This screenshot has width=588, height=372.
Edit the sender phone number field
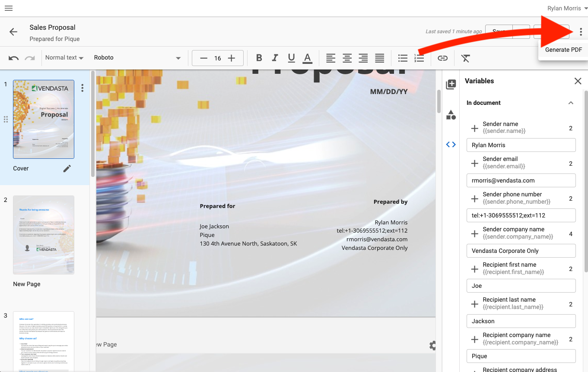[521, 215]
